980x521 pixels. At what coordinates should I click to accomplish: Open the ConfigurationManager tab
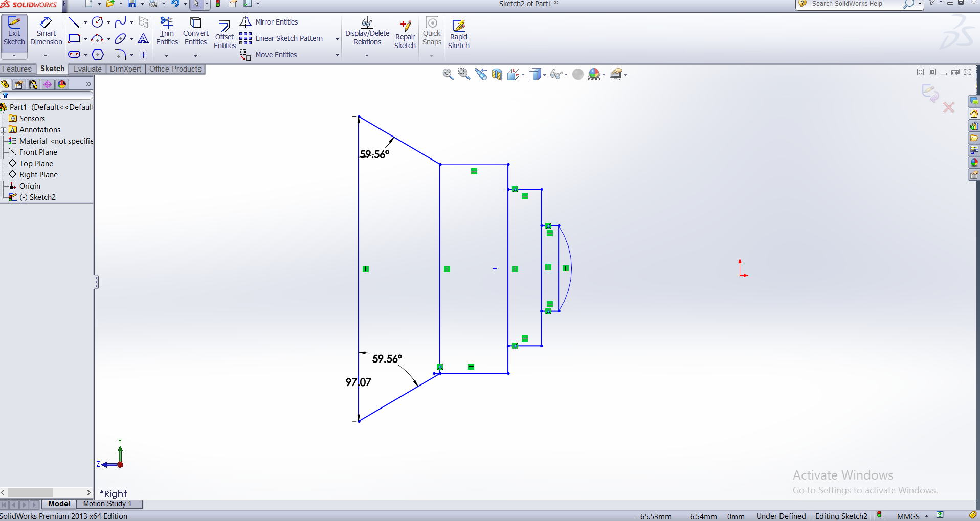(x=33, y=84)
